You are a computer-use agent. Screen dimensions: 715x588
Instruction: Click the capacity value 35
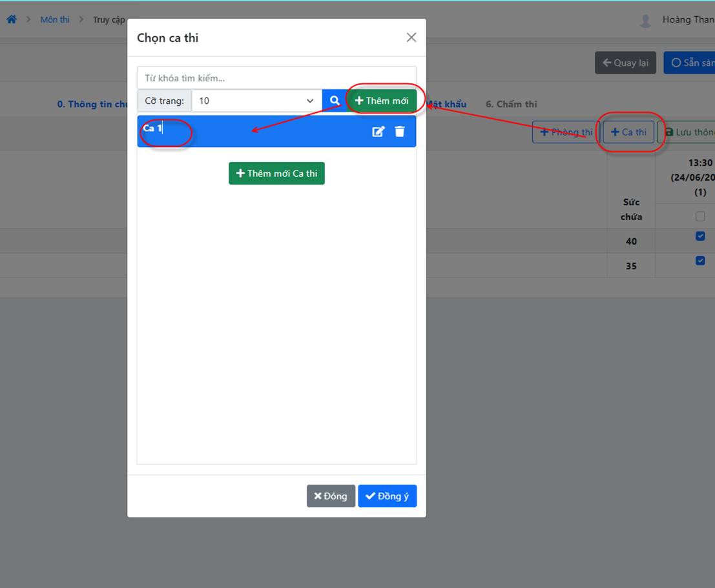pyautogui.click(x=631, y=266)
